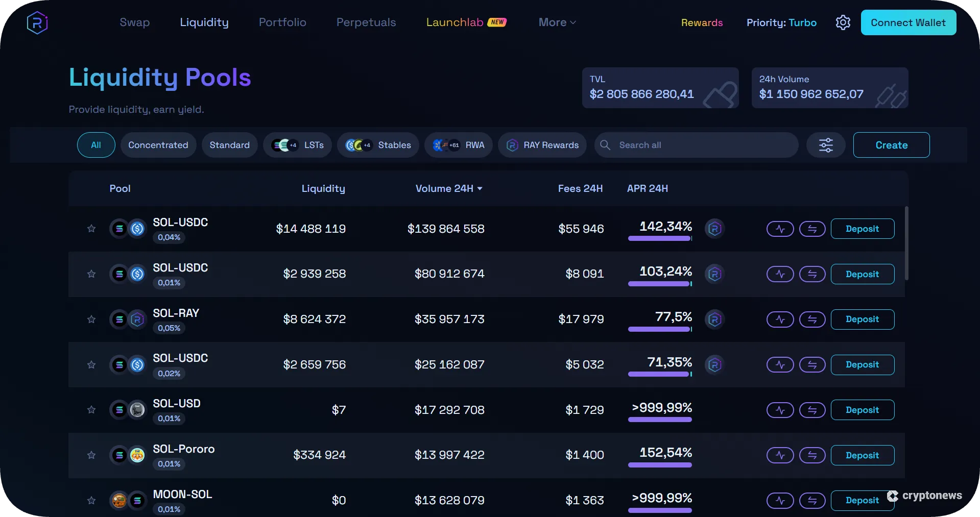The width and height of the screenshot is (980, 517).
Task: Star the SOL-Pororo pool
Action: click(91, 455)
